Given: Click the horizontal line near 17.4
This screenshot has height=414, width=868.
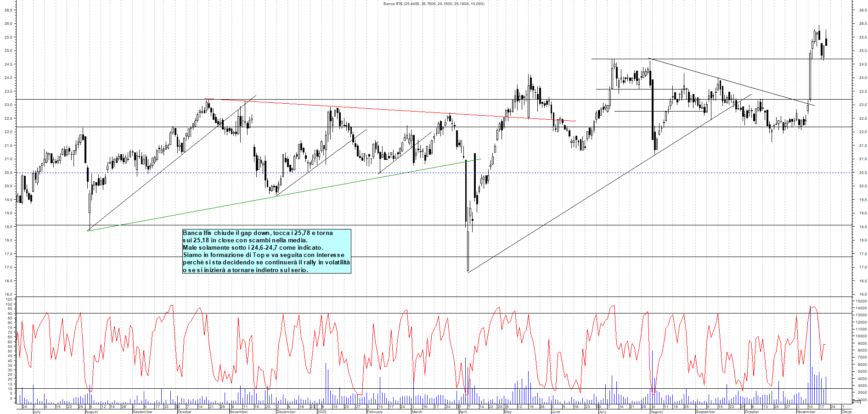Looking at the screenshot, I should tap(551, 257).
